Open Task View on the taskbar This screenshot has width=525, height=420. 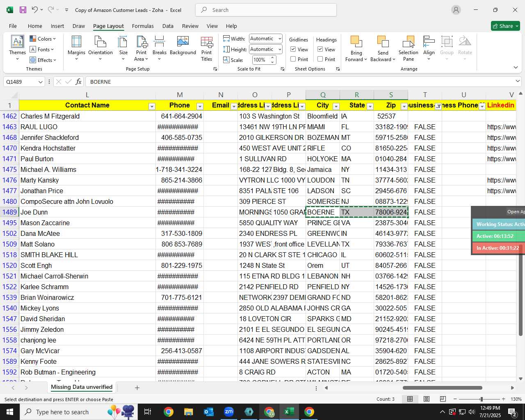pyautogui.click(x=148, y=412)
